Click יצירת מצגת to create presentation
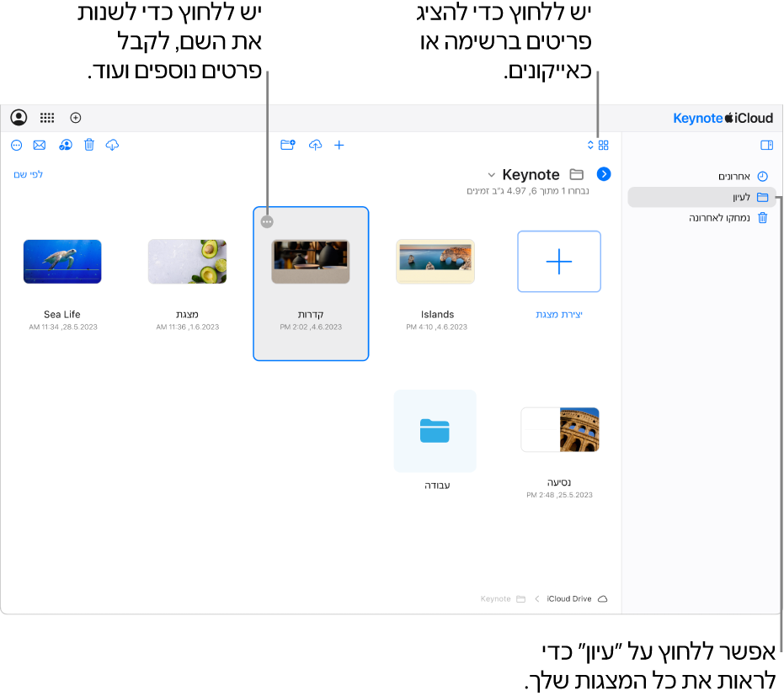The width and height of the screenshot is (784, 696). point(559,314)
